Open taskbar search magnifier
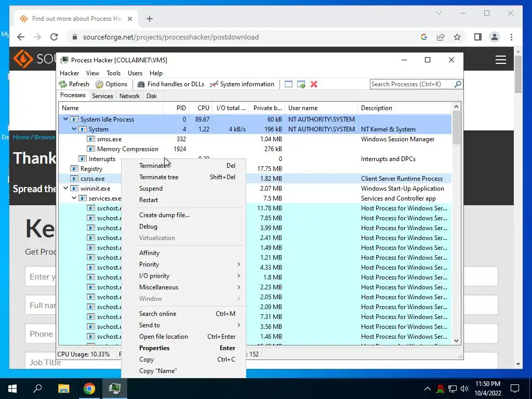Image resolution: width=532 pixels, height=399 pixels. pyautogui.click(x=37, y=389)
